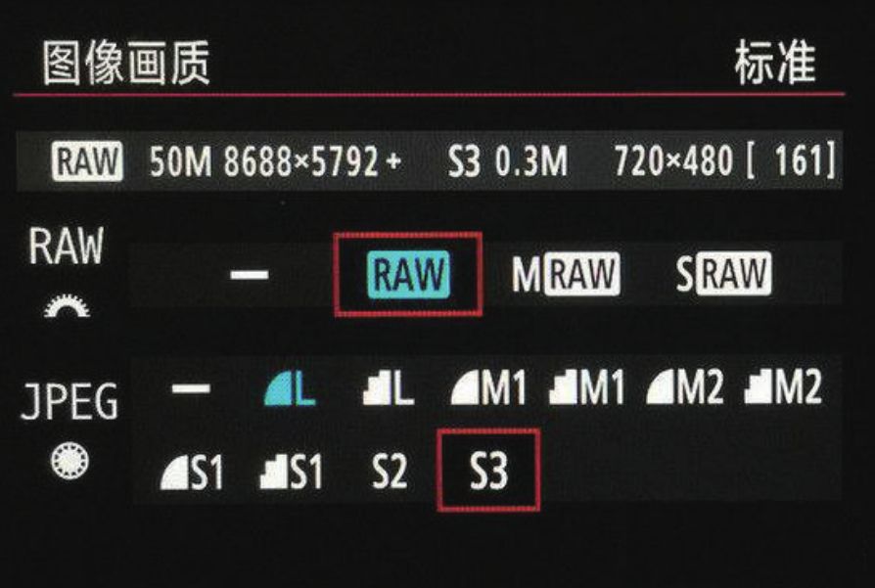Tap the RAW badge in the summary bar
Viewport: 875px width, 588px height.
click(x=88, y=161)
